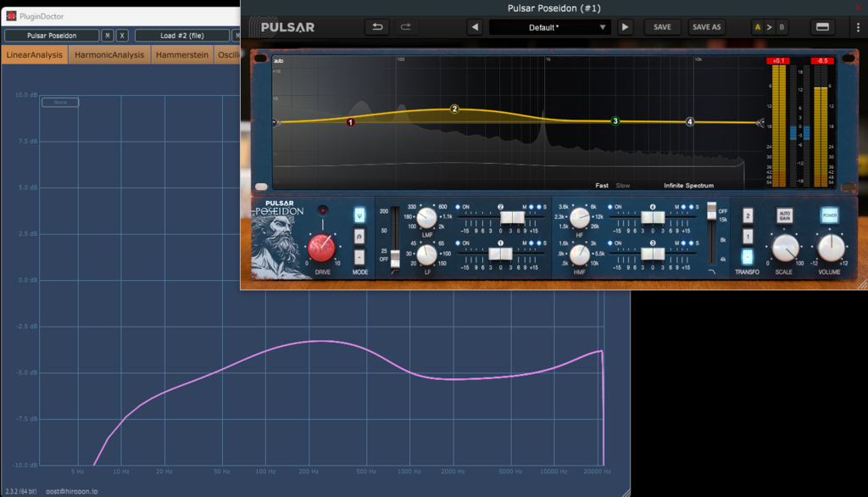The width and height of the screenshot is (868, 497).
Task: Toggle the collapsed view rack icon
Action: pyautogui.click(x=822, y=27)
